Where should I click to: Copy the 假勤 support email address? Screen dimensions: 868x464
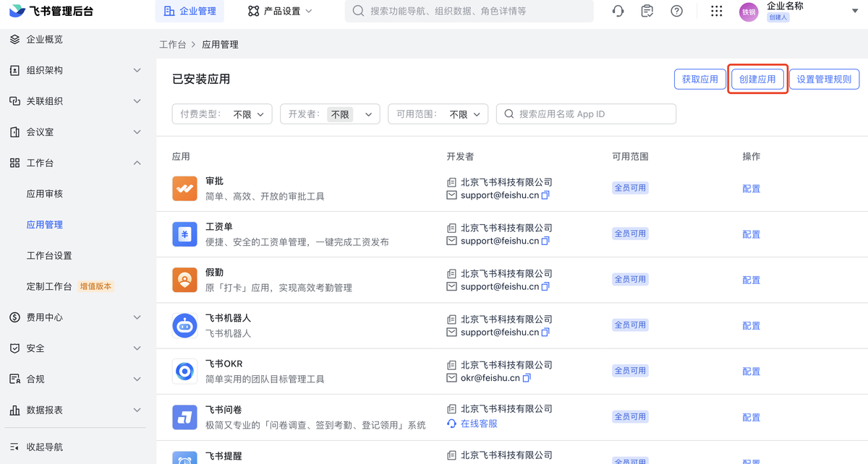click(x=546, y=286)
